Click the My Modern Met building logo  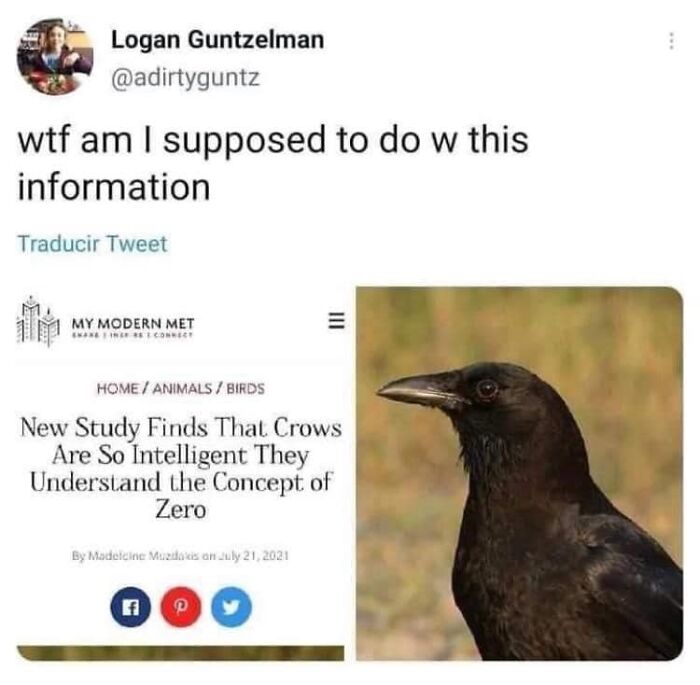[x=38, y=322]
